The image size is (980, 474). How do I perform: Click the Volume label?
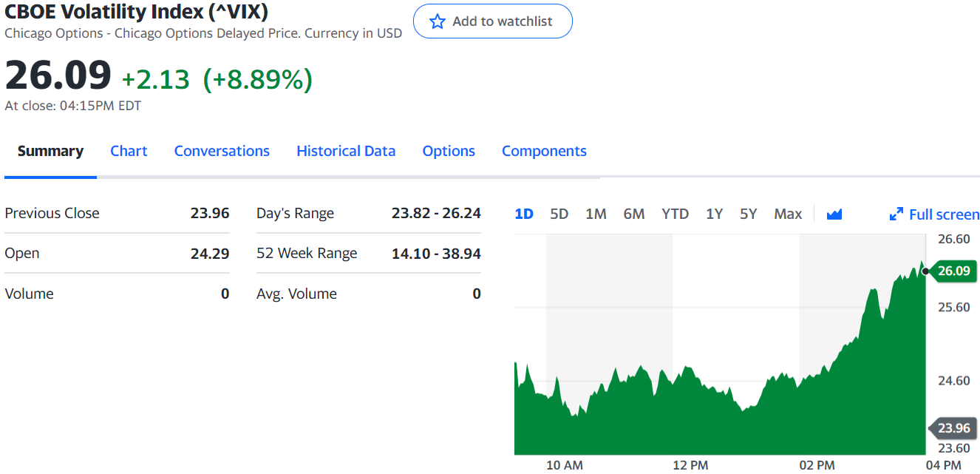[x=30, y=294]
